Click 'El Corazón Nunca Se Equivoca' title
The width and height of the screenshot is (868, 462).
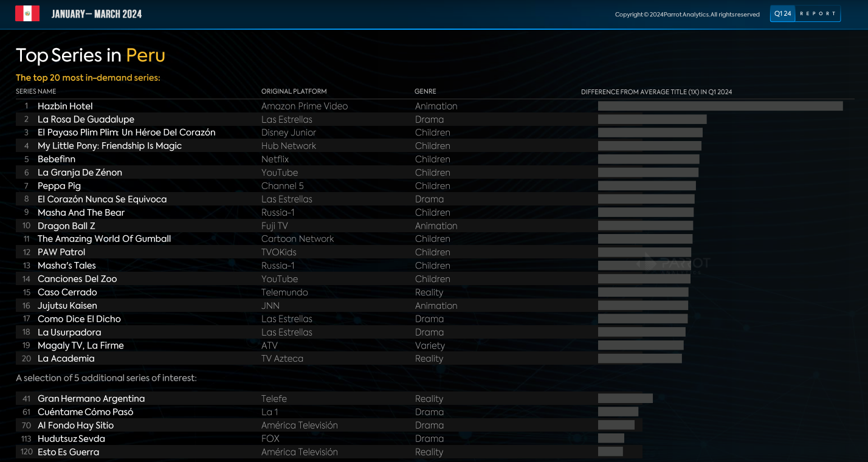[102, 199]
